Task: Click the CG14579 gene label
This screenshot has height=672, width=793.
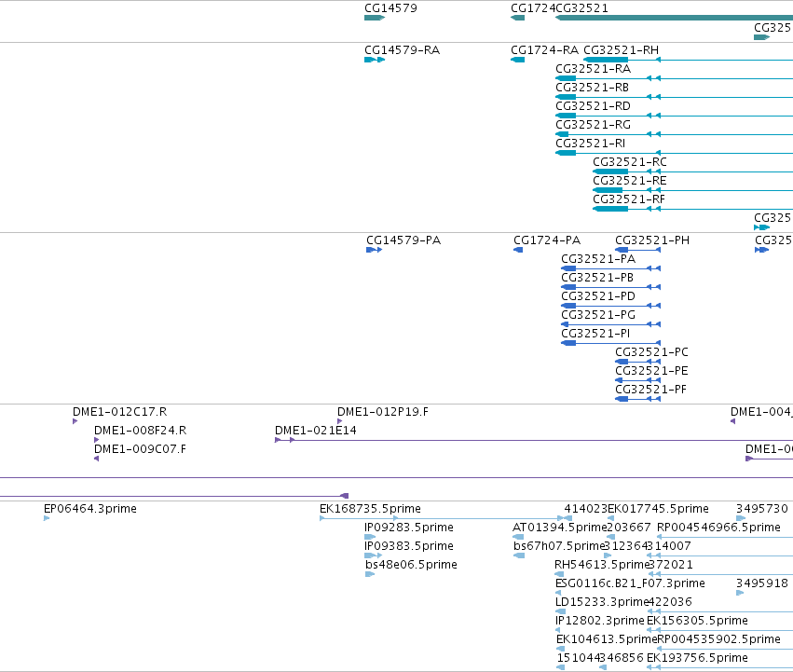Action: [390, 8]
